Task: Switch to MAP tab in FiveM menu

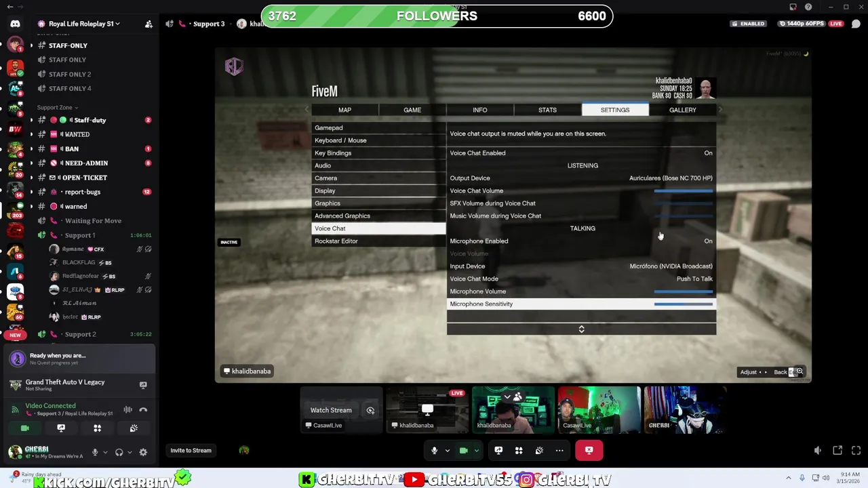Action: click(x=344, y=110)
